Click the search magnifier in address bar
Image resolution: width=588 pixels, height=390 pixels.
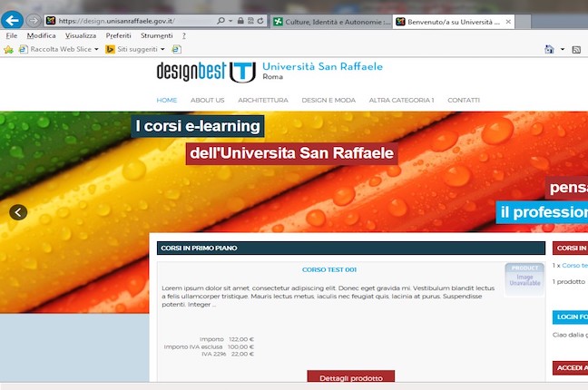click(x=221, y=21)
